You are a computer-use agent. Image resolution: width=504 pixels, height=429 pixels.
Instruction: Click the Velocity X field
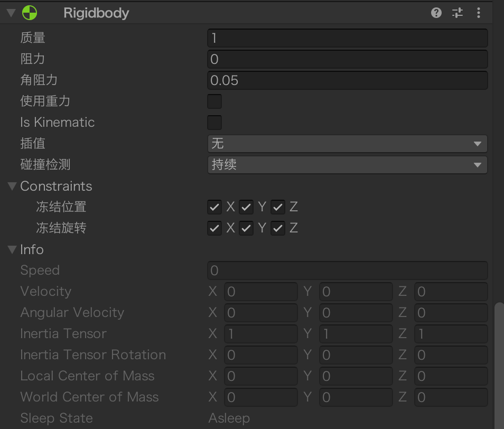click(260, 291)
